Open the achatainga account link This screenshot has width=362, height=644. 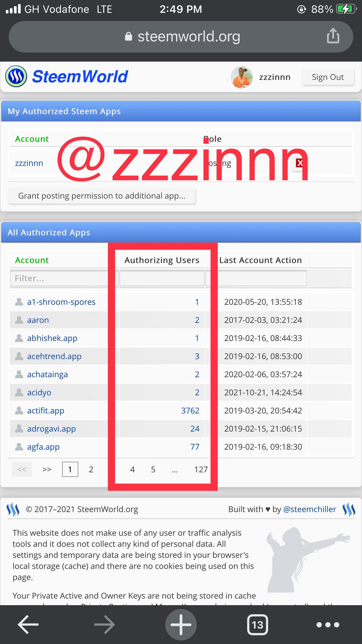(47, 374)
